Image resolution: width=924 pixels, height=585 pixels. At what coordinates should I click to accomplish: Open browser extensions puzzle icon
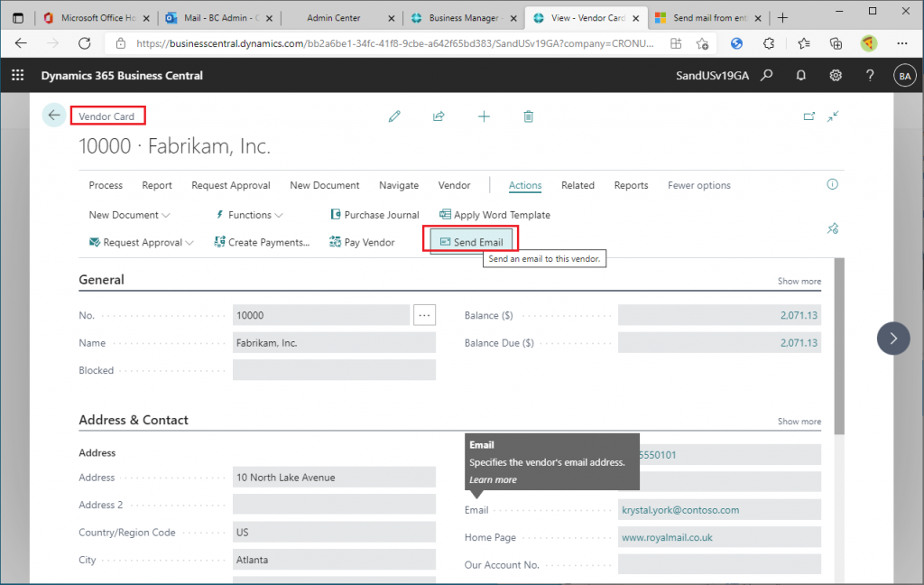(769, 43)
